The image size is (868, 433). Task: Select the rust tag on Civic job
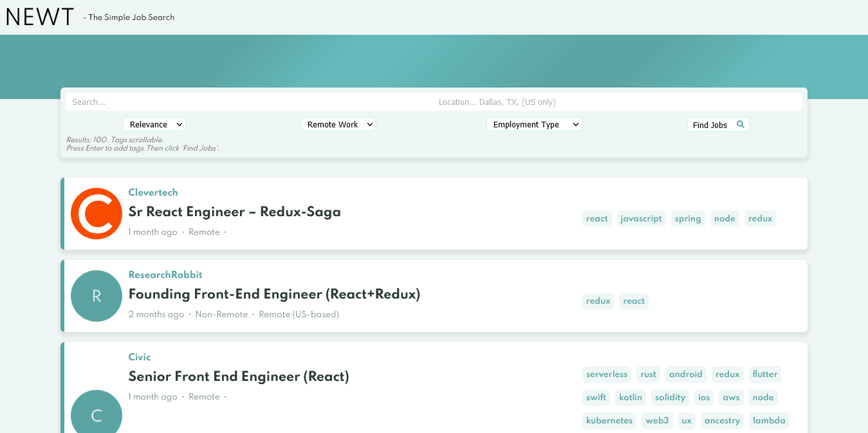pos(649,374)
